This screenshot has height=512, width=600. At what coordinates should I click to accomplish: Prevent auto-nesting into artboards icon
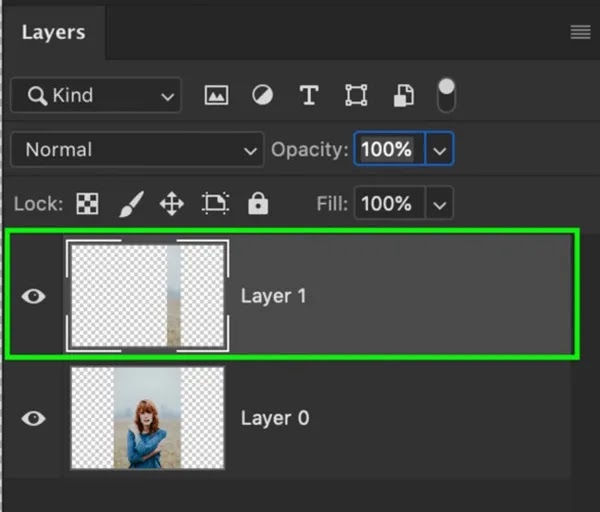coord(215,203)
